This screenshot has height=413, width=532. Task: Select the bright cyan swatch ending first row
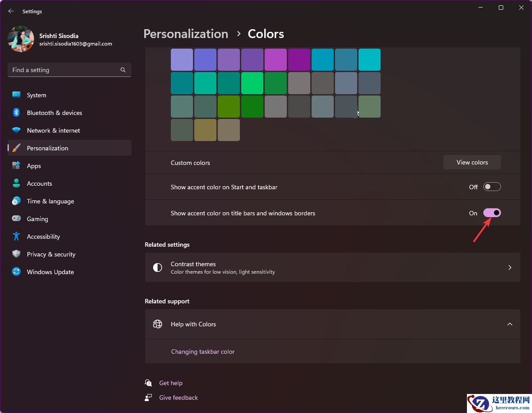click(370, 60)
